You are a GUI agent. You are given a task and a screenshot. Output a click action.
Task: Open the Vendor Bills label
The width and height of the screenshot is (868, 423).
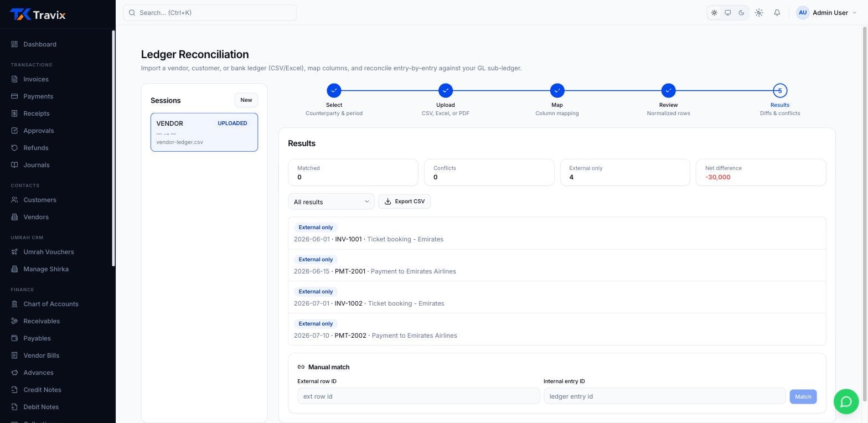pyautogui.click(x=42, y=355)
